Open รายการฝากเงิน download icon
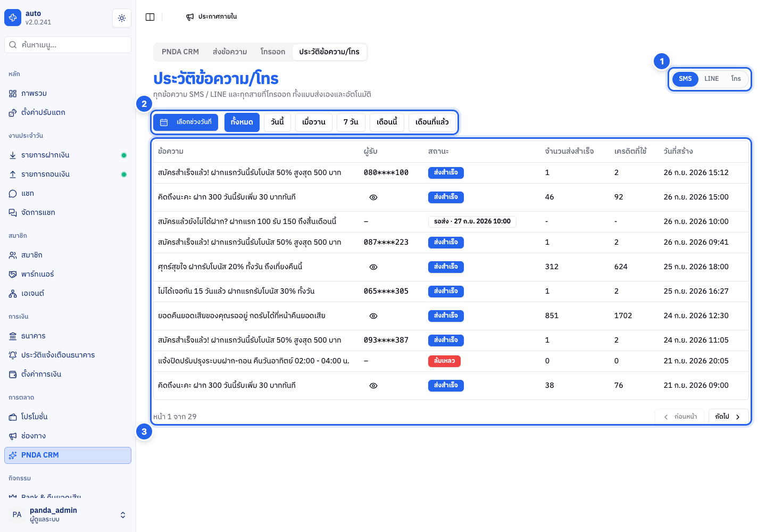This screenshot has height=532, width=766. (13, 155)
